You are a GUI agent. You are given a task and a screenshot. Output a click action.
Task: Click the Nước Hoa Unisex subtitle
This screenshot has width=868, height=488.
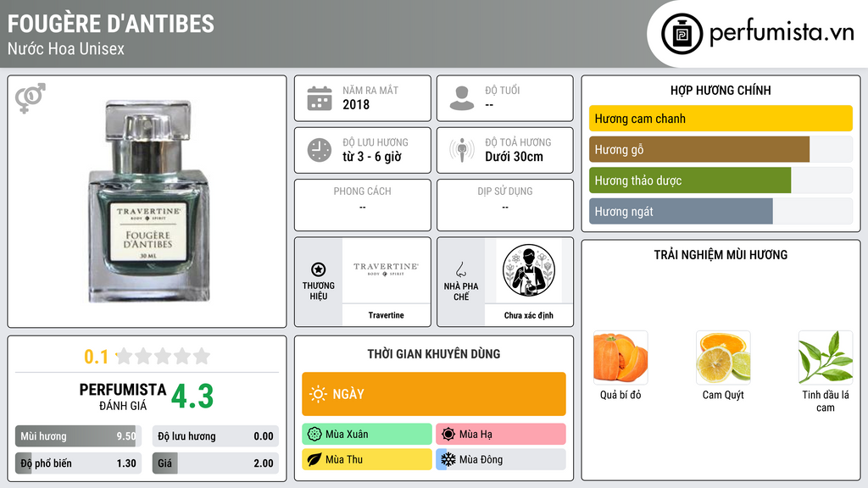(x=66, y=48)
